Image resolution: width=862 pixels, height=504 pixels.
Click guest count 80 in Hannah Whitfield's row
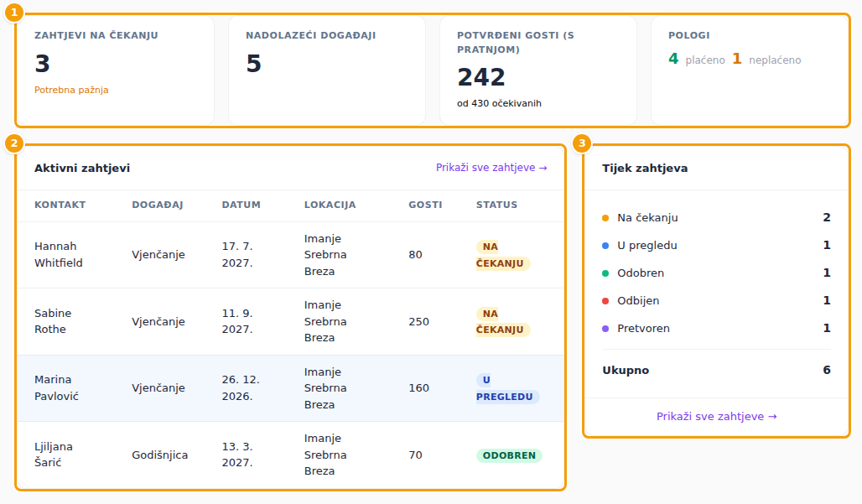point(415,254)
